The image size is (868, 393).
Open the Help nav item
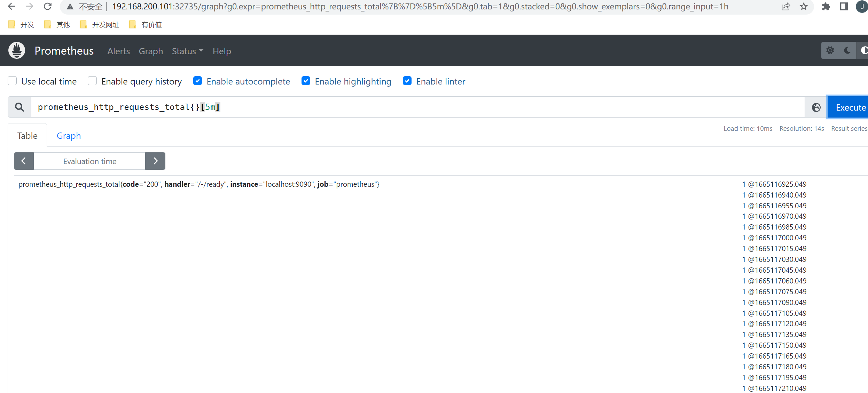(222, 51)
